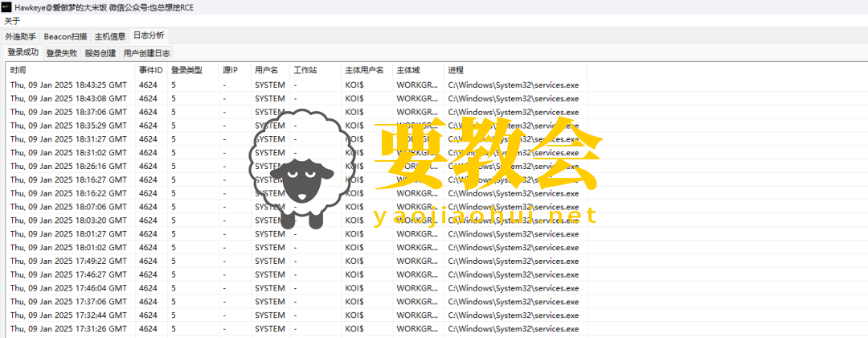
Task: Select the row timed 18:03:20 GMT
Action: [x=296, y=221]
